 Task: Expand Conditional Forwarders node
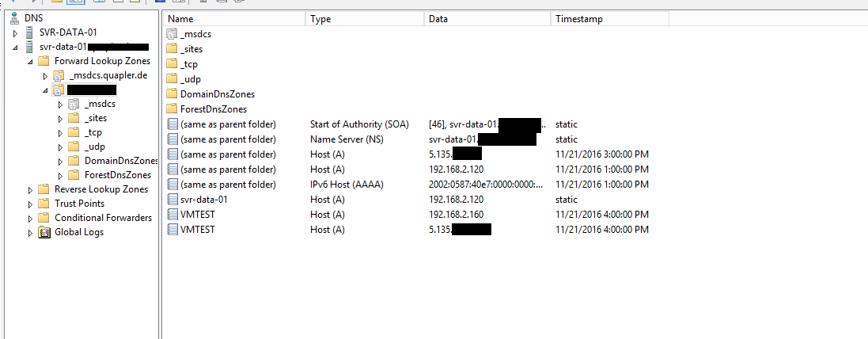(30, 219)
